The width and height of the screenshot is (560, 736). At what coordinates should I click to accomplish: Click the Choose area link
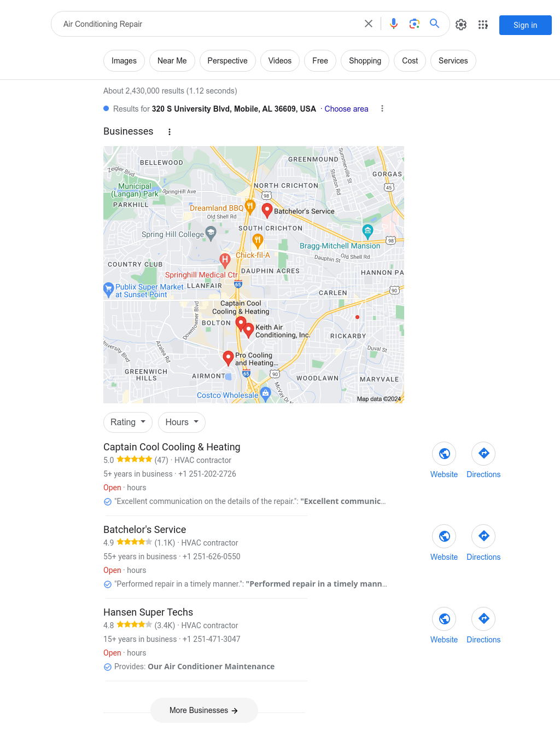click(x=346, y=109)
